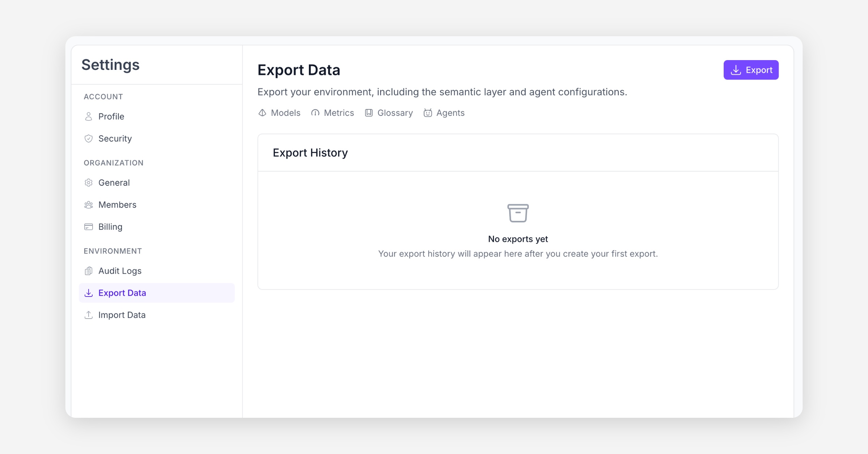Click the Export Data download icon in sidebar
The height and width of the screenshot is (454, 868).
coord(88,293)
